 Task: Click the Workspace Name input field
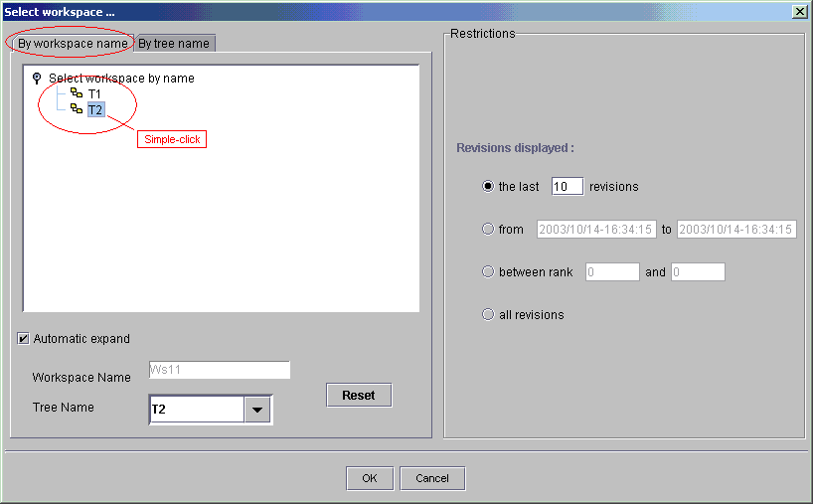[x=220, y=370]
